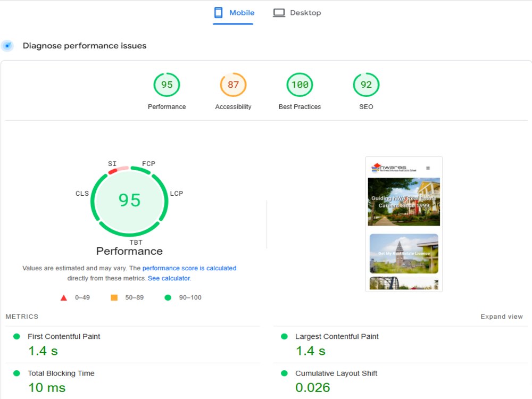Open the Performance score gauge showing 95

[167, 85]
